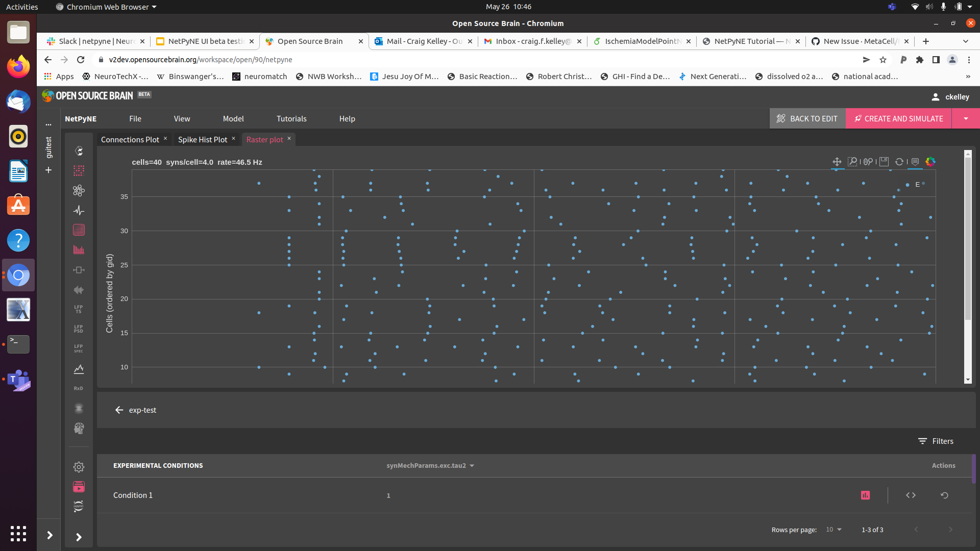Toggle the Wheel Zoom tool

tap(868, 162)
